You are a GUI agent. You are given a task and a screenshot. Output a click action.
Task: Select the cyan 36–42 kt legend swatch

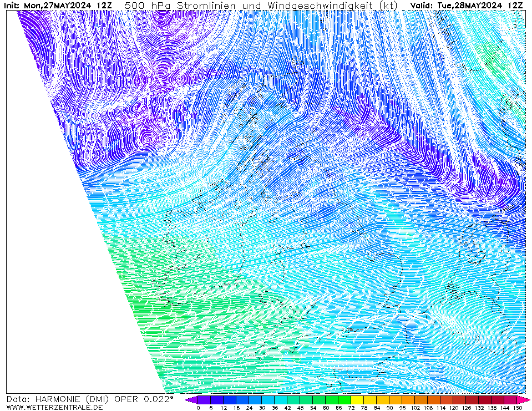click(x=281, y=400)
